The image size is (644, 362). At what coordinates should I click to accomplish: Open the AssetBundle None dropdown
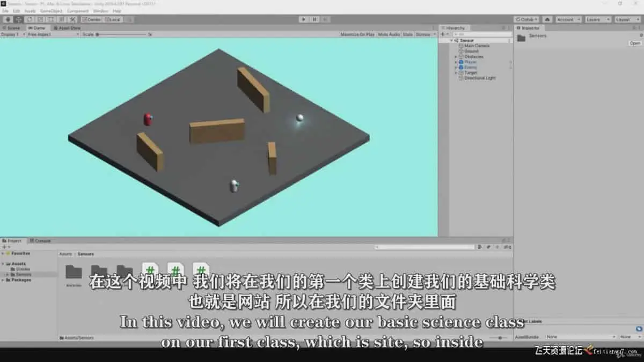click(581, 337)
